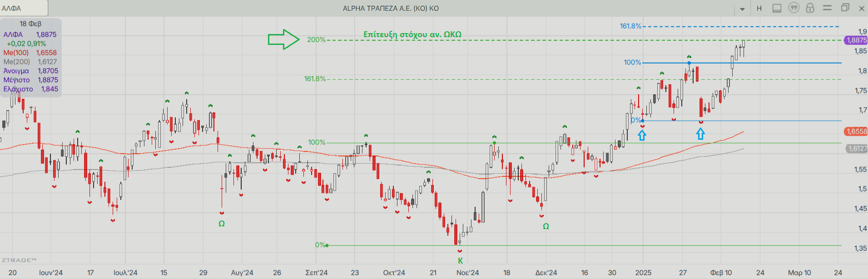Click the Δεκ'24 date axis label

coord(546,273)
